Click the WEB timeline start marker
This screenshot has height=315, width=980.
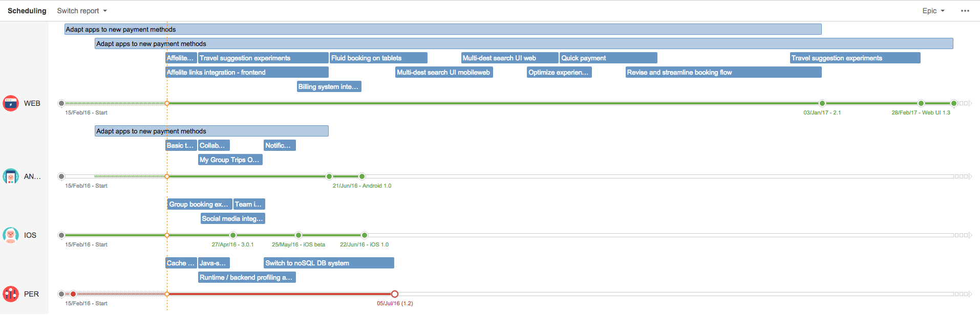click(x=61, y=103)
